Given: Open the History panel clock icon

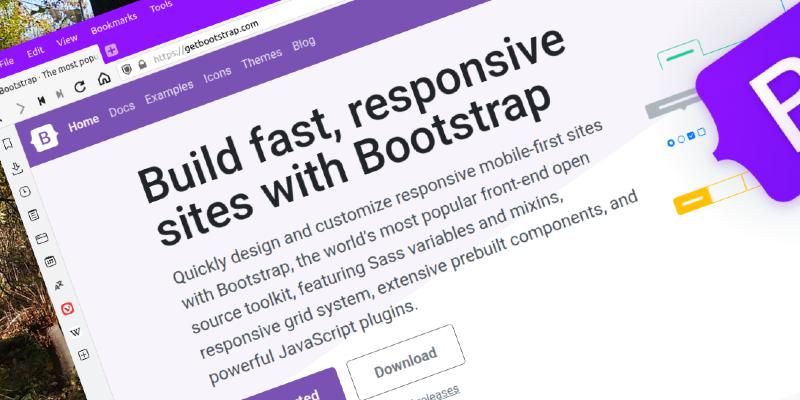Looking at the screenshot, I should pos(24,191).
